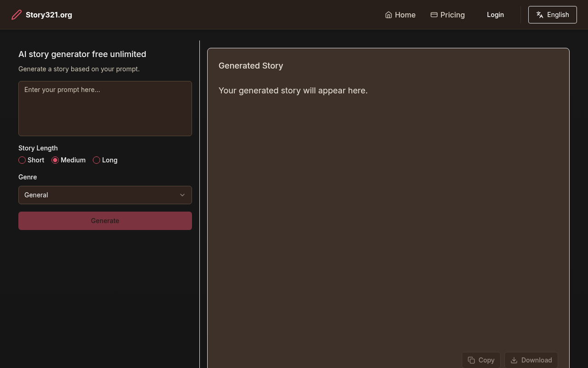Image resolution: width=588 pixels, height=368 pixels.
Task: Open the Pricing page
Action: [452, 15]
